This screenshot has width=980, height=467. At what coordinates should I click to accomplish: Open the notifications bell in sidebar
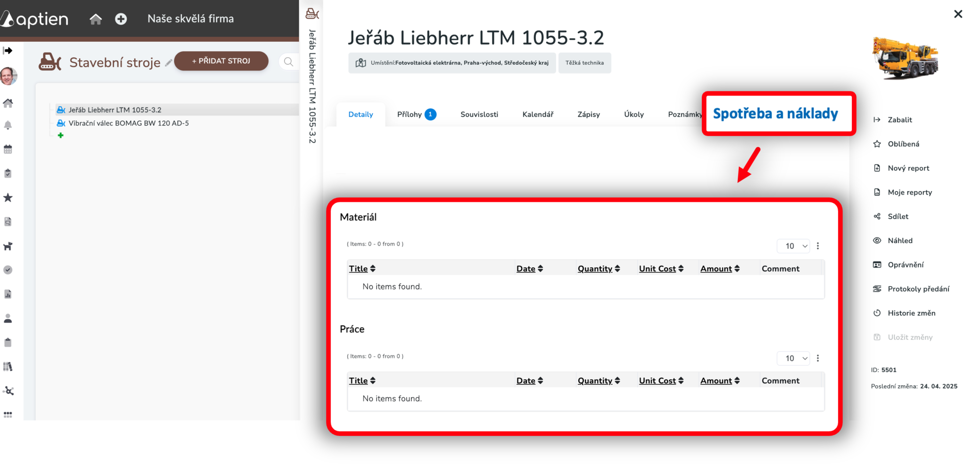point(8,125)
